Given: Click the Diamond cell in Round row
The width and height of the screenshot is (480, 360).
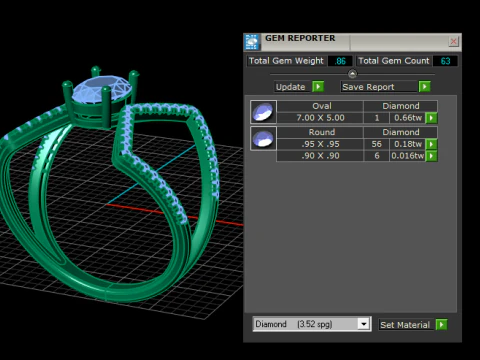Looking at the screenshot, I should (x=401, y=132).
